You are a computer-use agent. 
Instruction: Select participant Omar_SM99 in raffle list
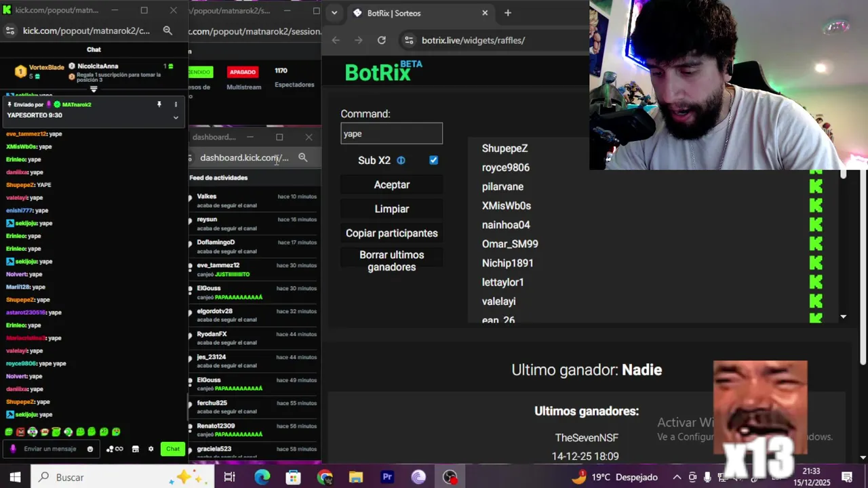pyautogui.click(x=510, y=244)
